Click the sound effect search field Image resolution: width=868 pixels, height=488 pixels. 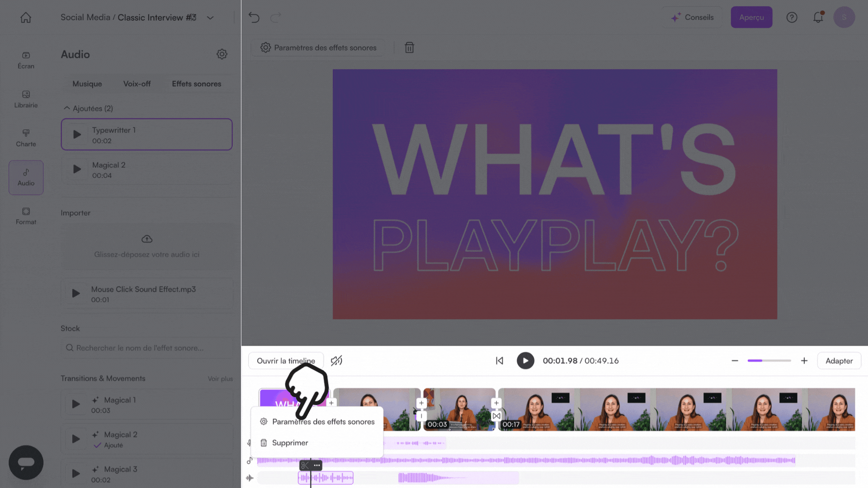coord(147,348)
